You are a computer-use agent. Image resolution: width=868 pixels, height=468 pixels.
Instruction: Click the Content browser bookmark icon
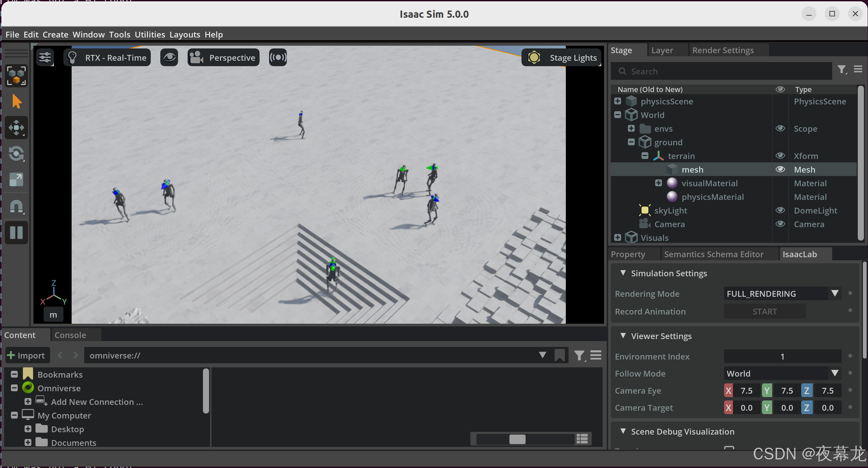pos(559,355)
